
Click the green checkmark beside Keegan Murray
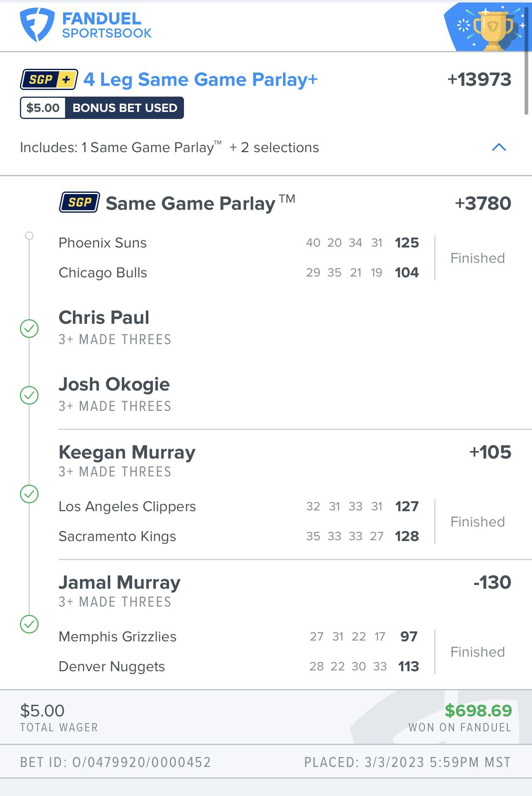click(29, 494)
